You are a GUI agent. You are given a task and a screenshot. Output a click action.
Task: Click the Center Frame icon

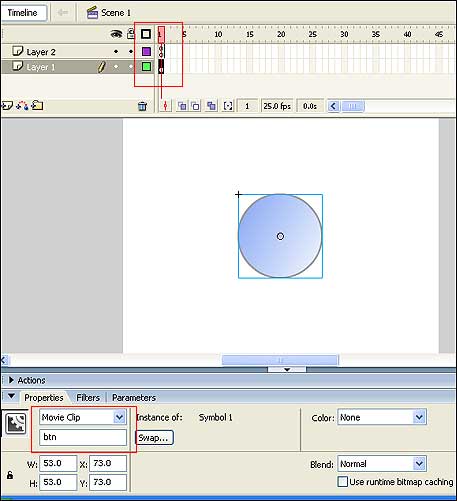[165, 106]
